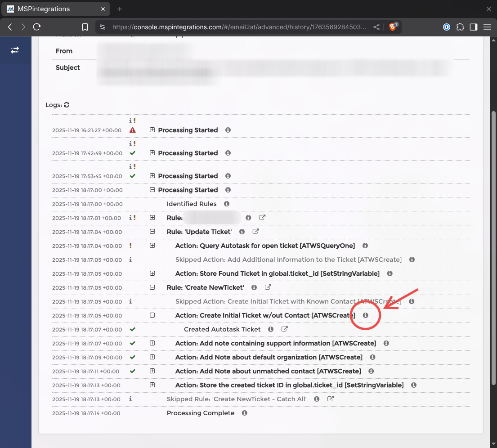Show info for 'Create Initial Ticket w/out Contact' action
This screenshot has height=448, width=497.
click(x=365, y=315)
